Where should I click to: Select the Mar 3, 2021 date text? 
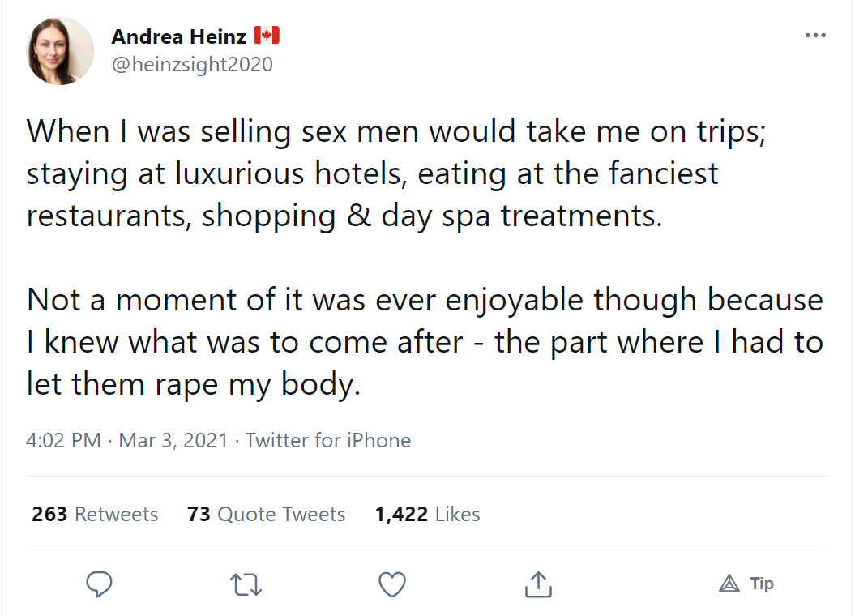[x=173, y=440]
